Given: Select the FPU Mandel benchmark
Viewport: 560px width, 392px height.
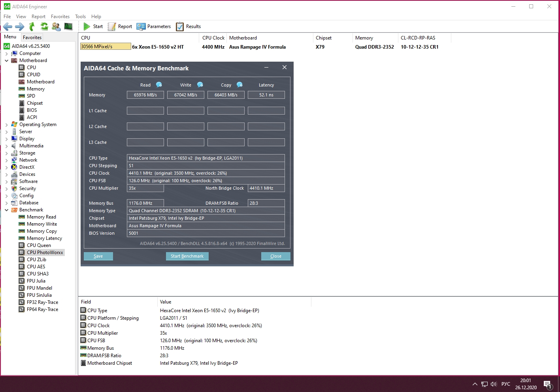Looking at the screenshot, I should pos(40,288).
